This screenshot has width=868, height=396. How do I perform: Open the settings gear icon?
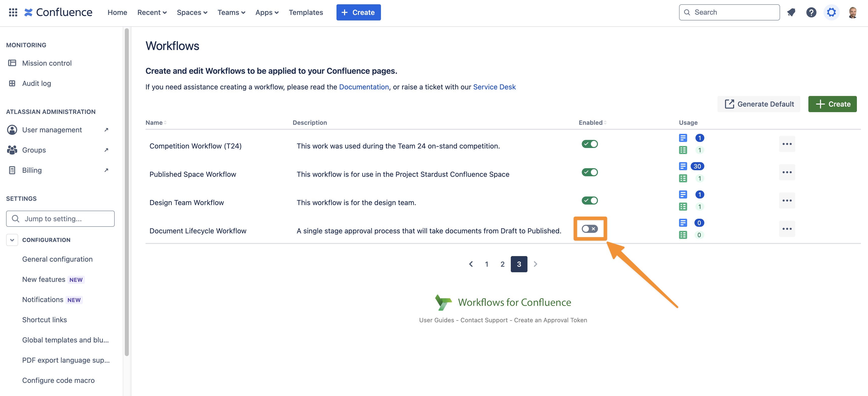[831, 12]
